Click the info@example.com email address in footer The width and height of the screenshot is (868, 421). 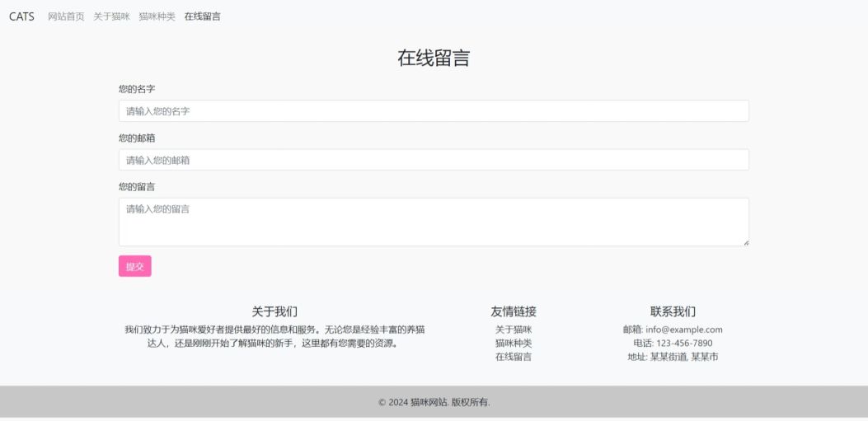pos(683,330)
